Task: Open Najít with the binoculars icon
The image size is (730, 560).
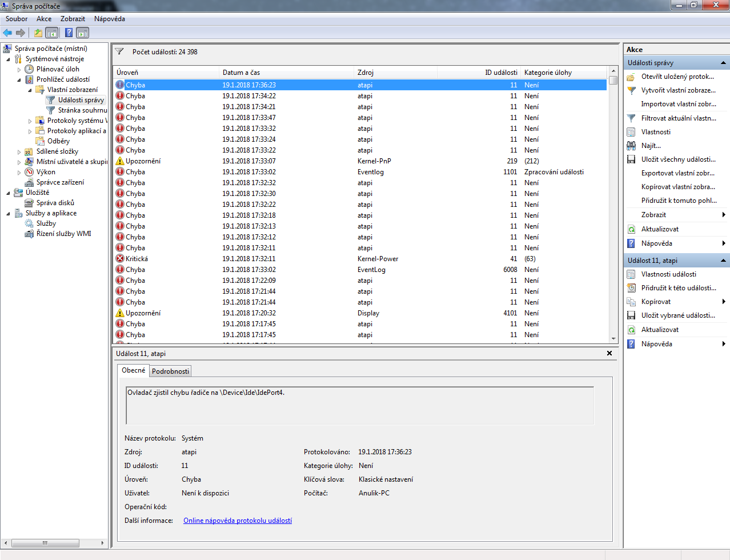Action: 631,146
